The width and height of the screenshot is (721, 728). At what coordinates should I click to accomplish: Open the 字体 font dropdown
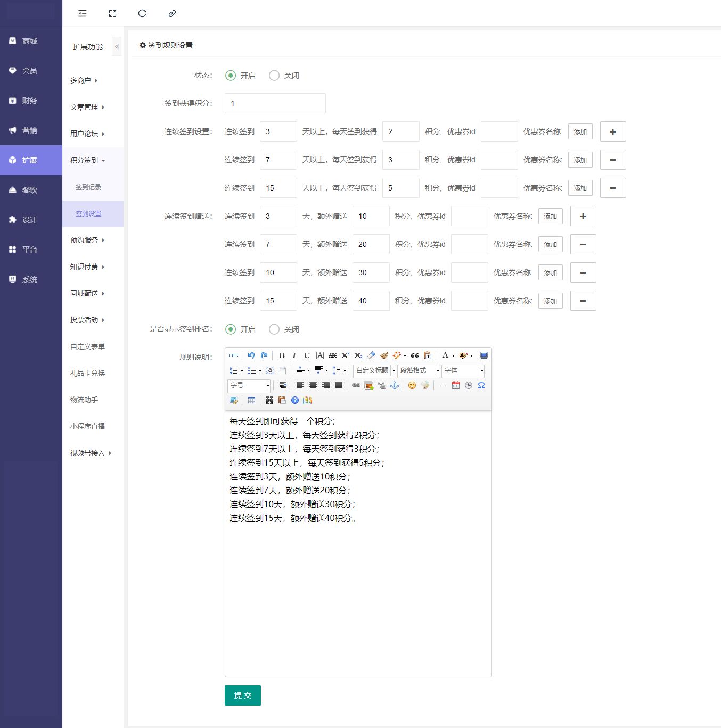pyautogui.click(x=463, y=370)
